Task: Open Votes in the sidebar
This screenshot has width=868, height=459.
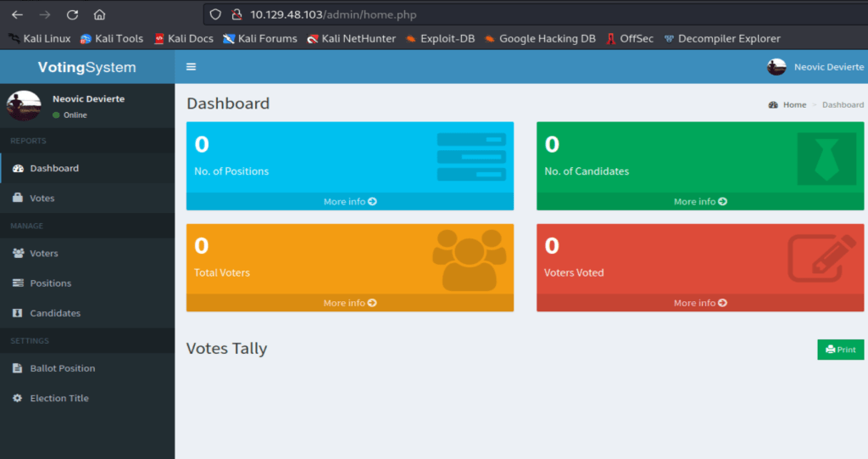Action: tap(42, 199)
